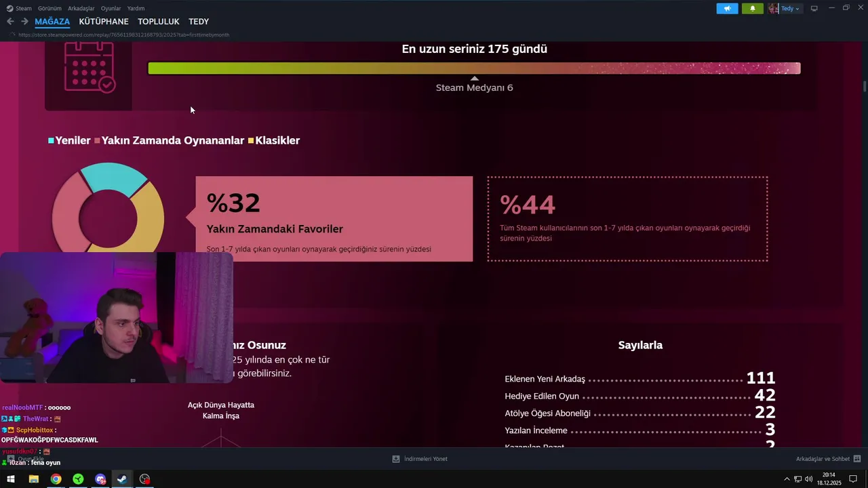
Task: Open the green taskbar app icon
Action: click(78, 479)
